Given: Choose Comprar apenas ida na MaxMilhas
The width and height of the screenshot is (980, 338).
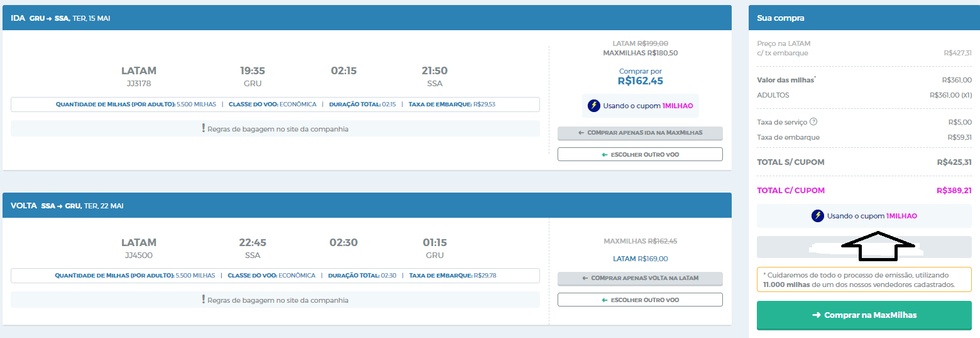Looking at the screenshot, I should pyautogui.click(x=640, y=133).
